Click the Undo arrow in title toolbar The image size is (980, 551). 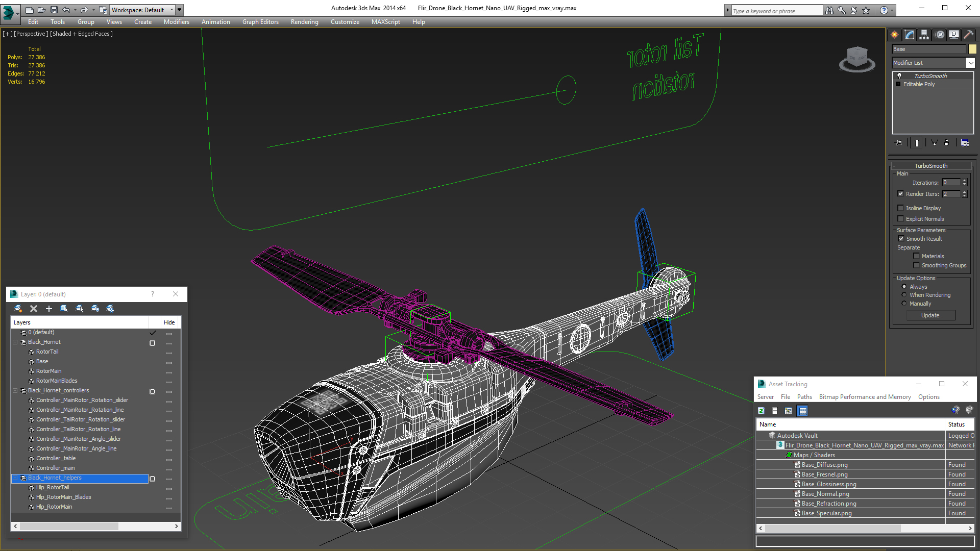[x=66, y=10]
